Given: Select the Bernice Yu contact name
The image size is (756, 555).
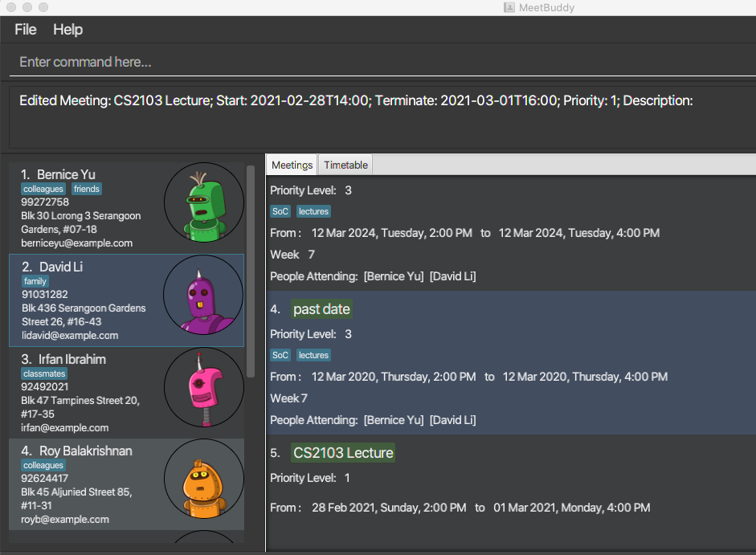Looking at the screenshot, I should click(x=66, y=174).
